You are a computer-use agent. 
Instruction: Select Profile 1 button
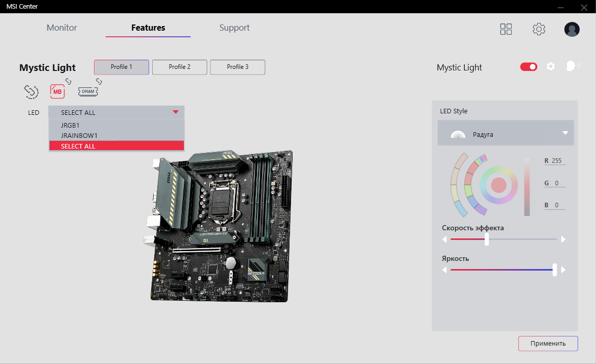121,67
